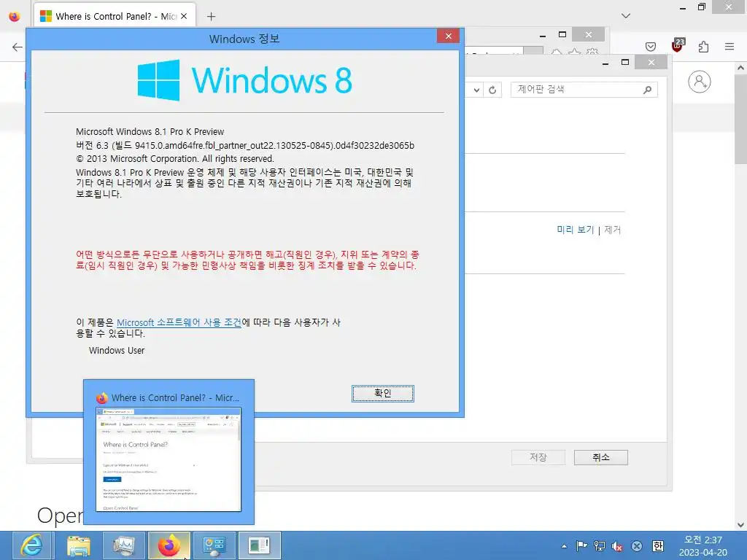
Task: Click the account sign-in avatar icon
Action: (700, 82)
